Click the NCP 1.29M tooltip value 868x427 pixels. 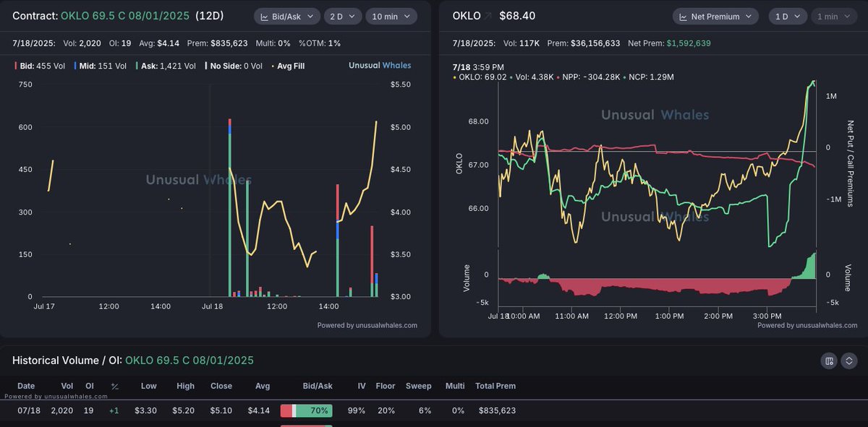pyautogui.click(x=651, y=77)
